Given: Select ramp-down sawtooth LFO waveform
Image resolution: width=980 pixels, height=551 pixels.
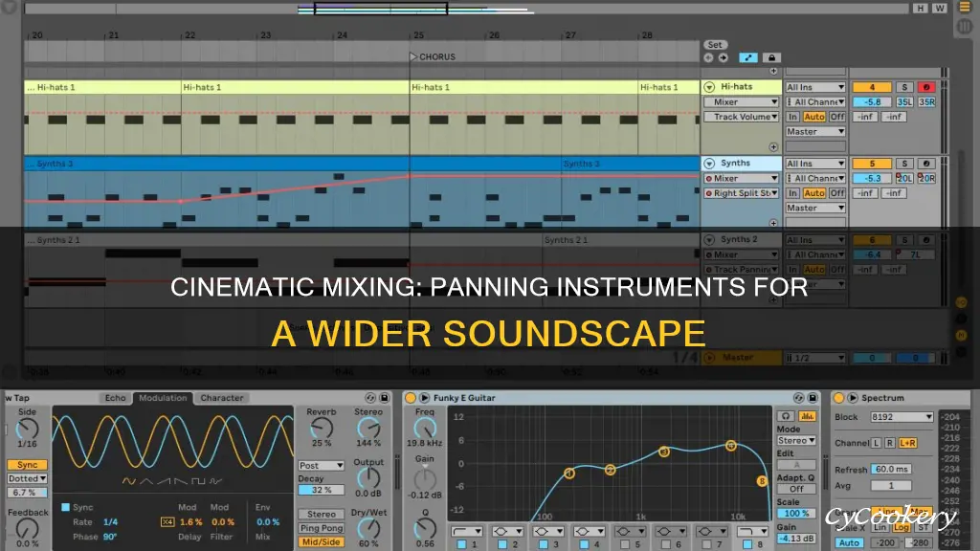Looking at the screenshot, I should pyautogui.click(x=181, y=481).
